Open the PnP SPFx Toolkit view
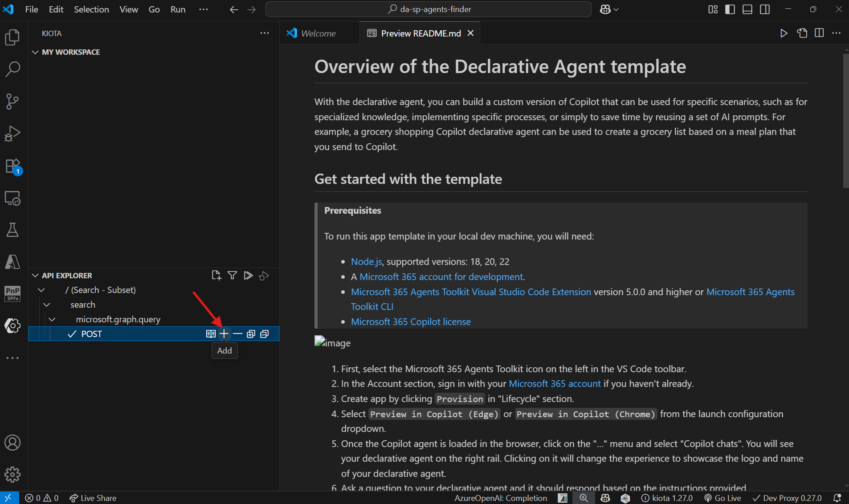849x504 pixels. (x=12, y=294)
